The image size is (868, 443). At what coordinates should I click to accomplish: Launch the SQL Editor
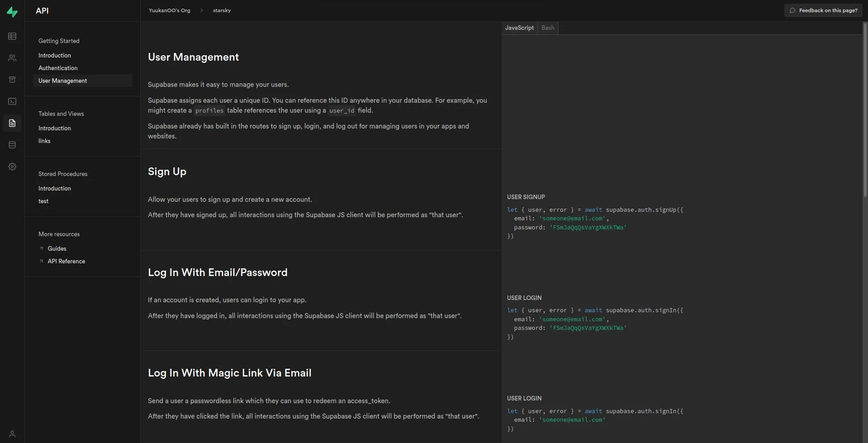tap(12, 101)
